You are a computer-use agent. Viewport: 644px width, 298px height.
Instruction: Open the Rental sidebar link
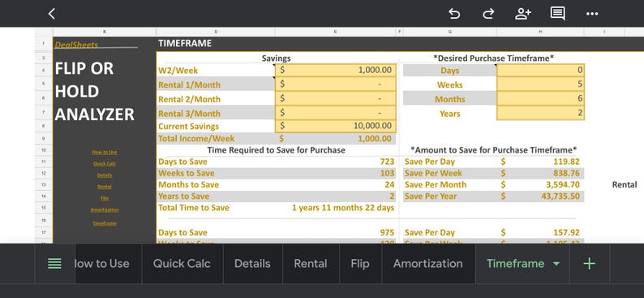coord(105,187)
